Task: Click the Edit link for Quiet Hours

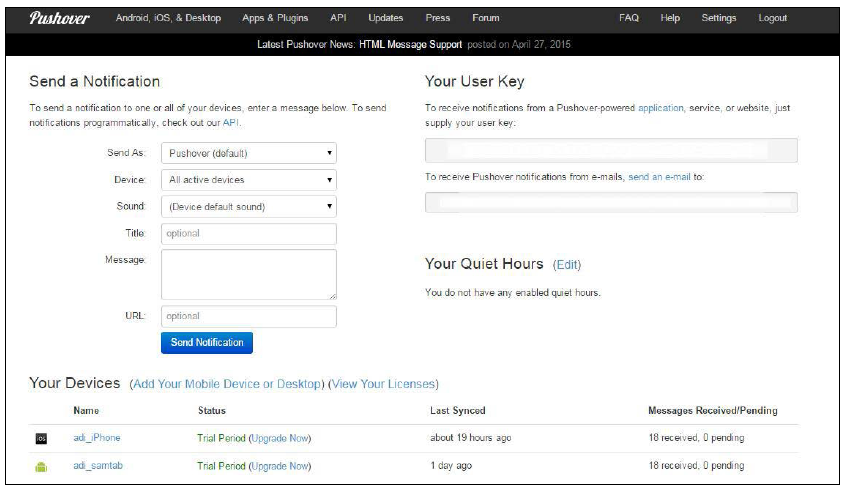Action: [567, 265]
